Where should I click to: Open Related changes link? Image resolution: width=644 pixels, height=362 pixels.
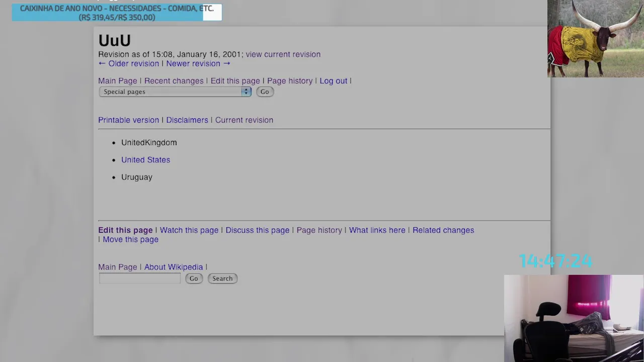pos(443,230)
